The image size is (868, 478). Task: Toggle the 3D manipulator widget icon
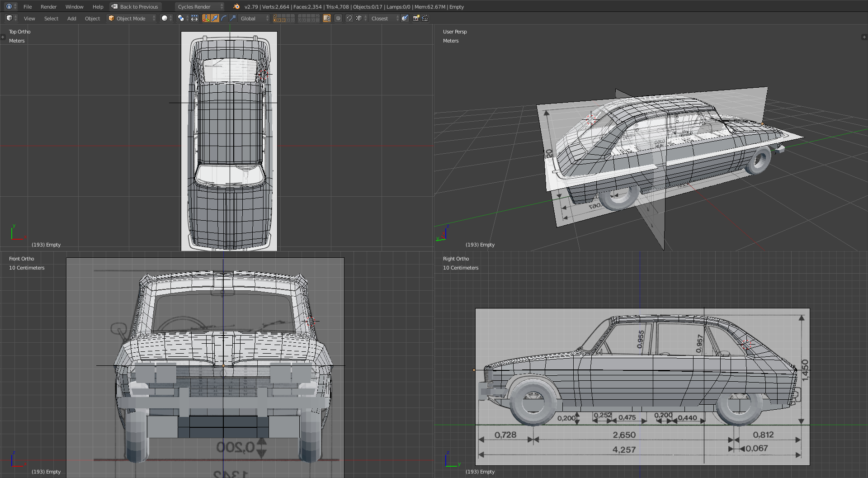pyautogui.click(x=206, y=18)
